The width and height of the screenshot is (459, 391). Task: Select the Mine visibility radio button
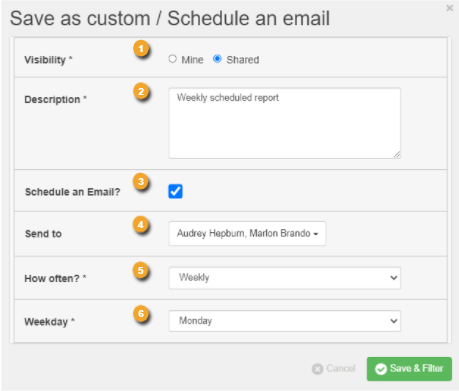click(172, 59)
